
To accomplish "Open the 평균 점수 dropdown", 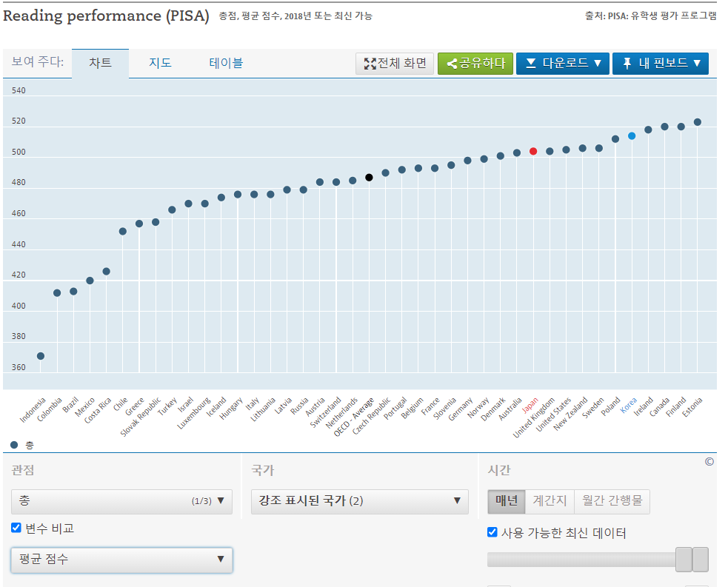I will click(x=121, y=560).
